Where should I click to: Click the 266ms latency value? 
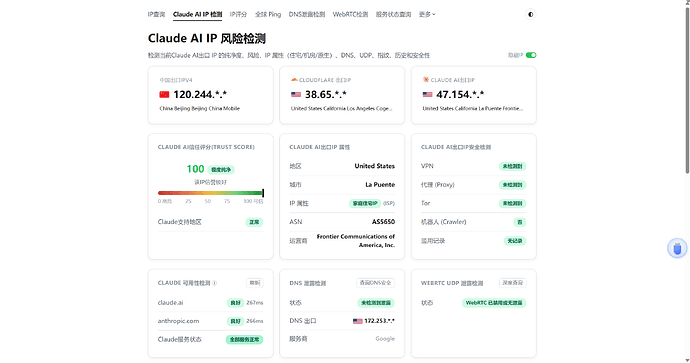(x=255, y=321)
